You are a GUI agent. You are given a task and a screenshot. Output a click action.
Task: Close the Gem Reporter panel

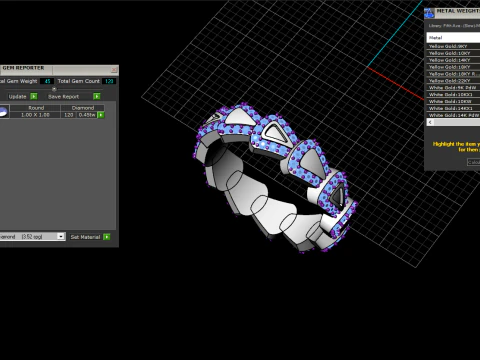coord(114,69)
